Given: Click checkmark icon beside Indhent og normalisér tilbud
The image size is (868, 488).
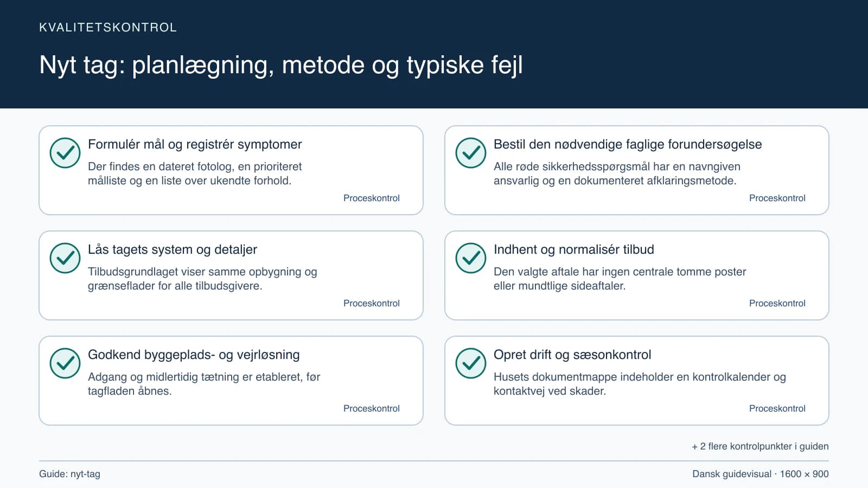Looking at the screenshot, I should (471, 258).
